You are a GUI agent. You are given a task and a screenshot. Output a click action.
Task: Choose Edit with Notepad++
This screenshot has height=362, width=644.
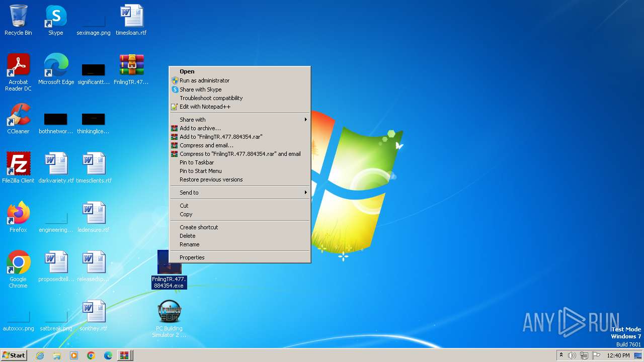[x=239, y=107]
